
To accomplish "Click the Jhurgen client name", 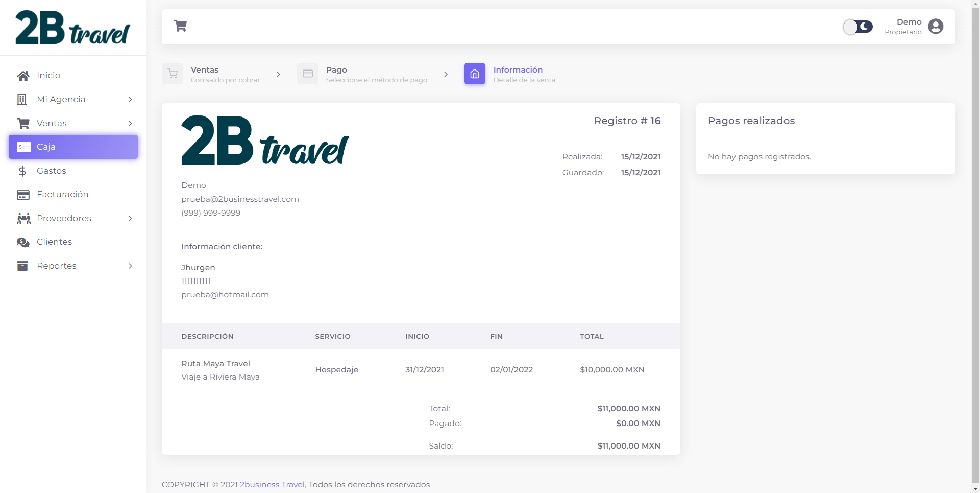I will click(x=198, y=268).
